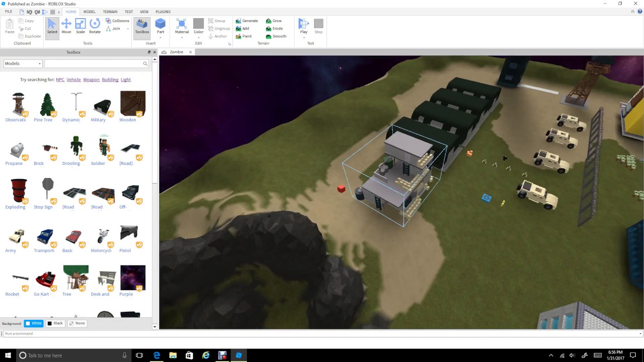Click the Ungroup button
This screenshot has width=644, height=362.
point(219,28)
